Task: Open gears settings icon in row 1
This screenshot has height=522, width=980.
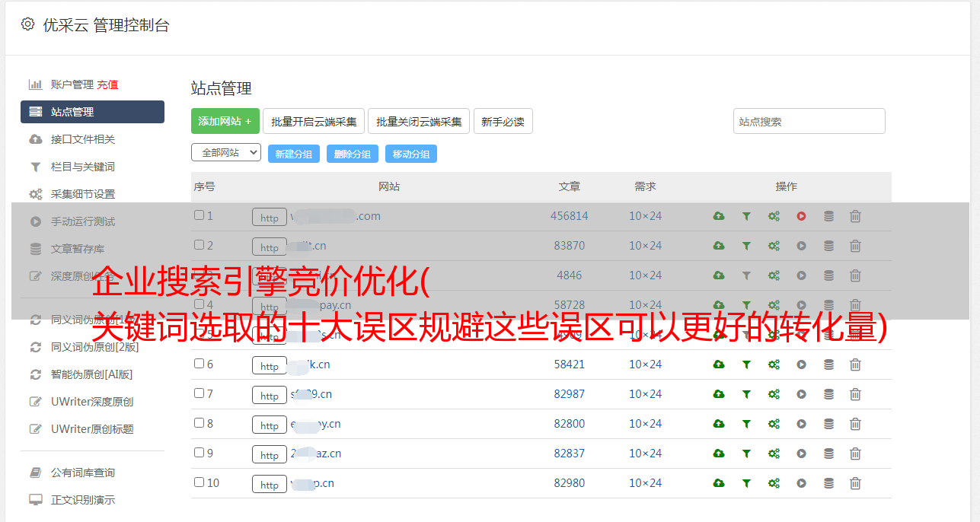Action: [x=774, y=216]
